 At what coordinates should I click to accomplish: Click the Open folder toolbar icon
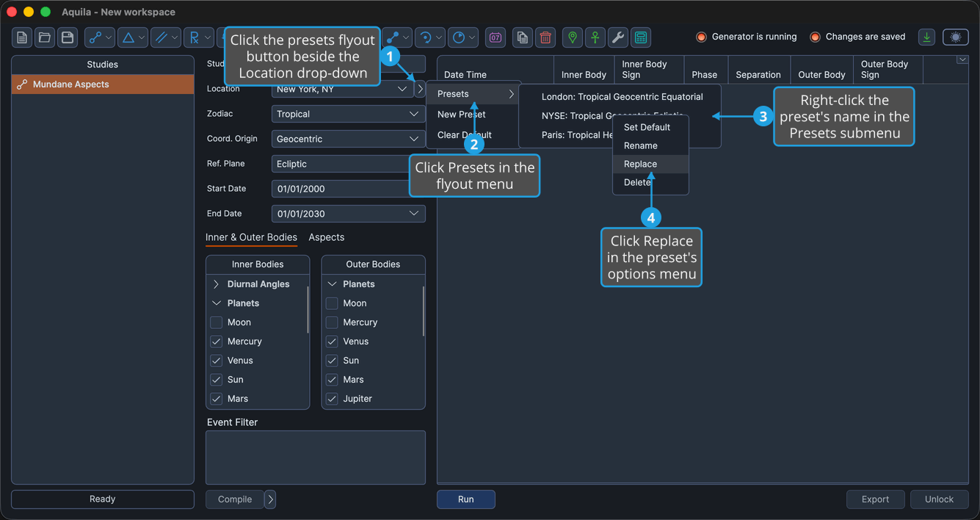pos(45,37)
